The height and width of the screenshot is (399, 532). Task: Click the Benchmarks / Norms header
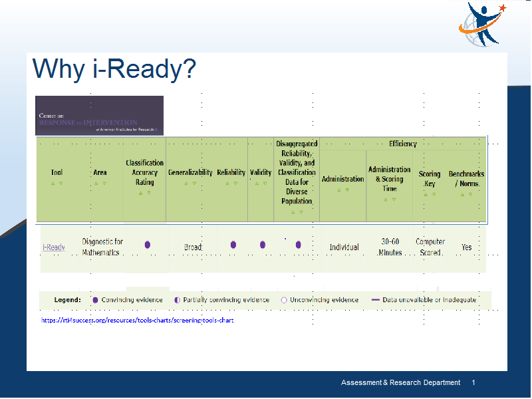pos(467,179)
